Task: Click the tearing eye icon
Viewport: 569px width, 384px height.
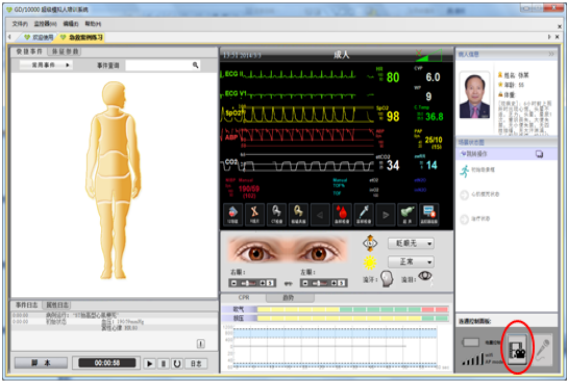Action: click(x=425, y=278)
